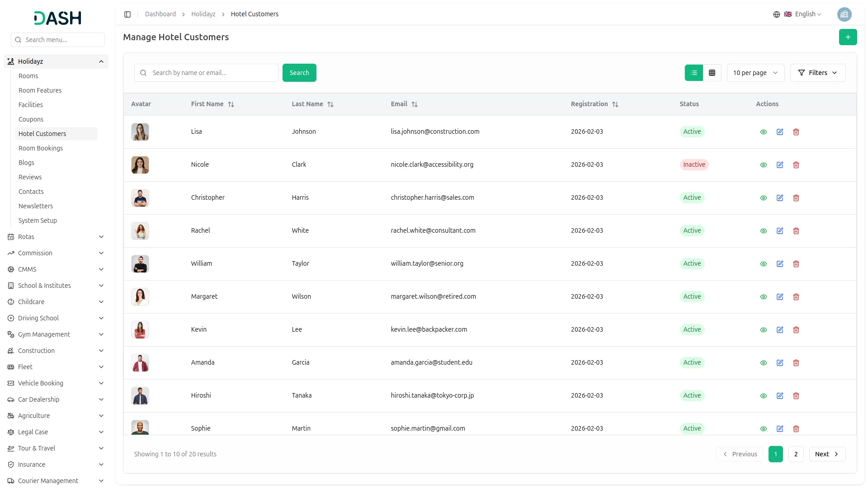Edit Nicole Clark's customer details
Image resolution: width=868 pixels, height=488 pixels.
pos(780,165)
